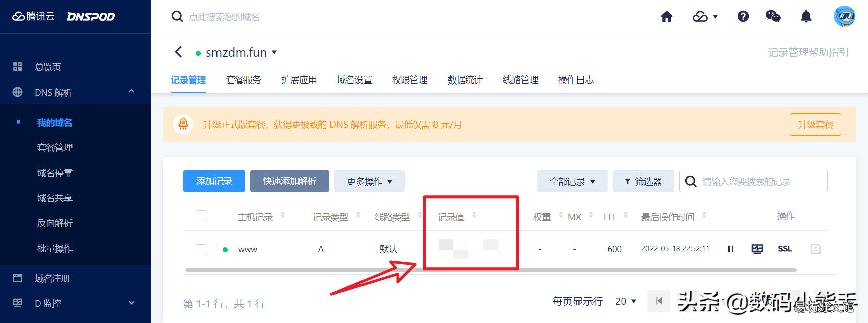Open monitoring icon for www record
The image size is (868, 323).
pyautogui.click(x=757, y=249)
